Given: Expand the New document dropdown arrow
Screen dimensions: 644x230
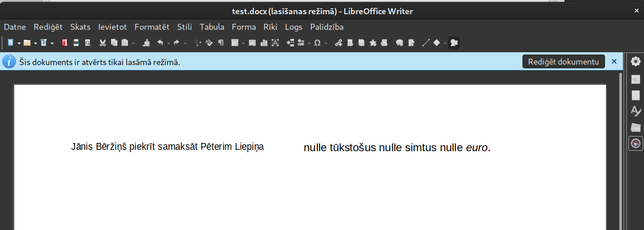Looking at the screenshot, I should [19, 43].
